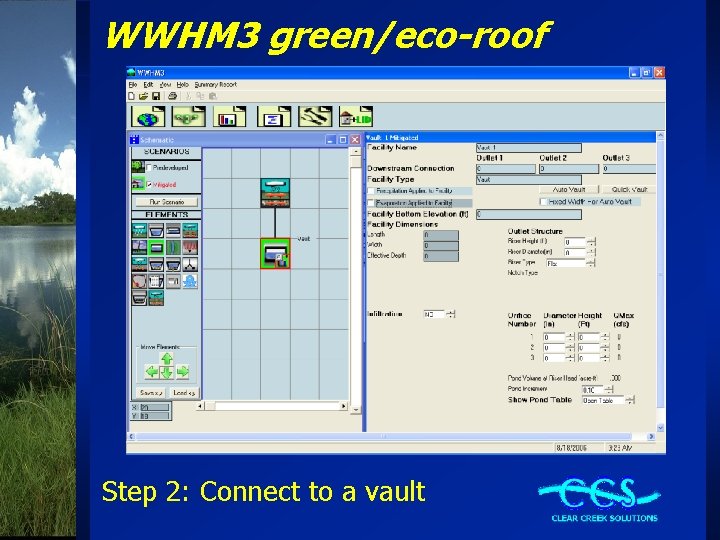Click the Facility Name field
Screen dimensions: 720x540
coord(529,148)
